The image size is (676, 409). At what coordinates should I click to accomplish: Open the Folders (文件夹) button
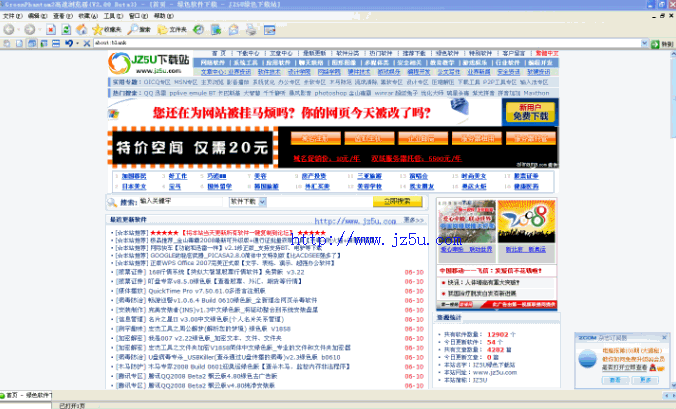click(x=172, y=29)
